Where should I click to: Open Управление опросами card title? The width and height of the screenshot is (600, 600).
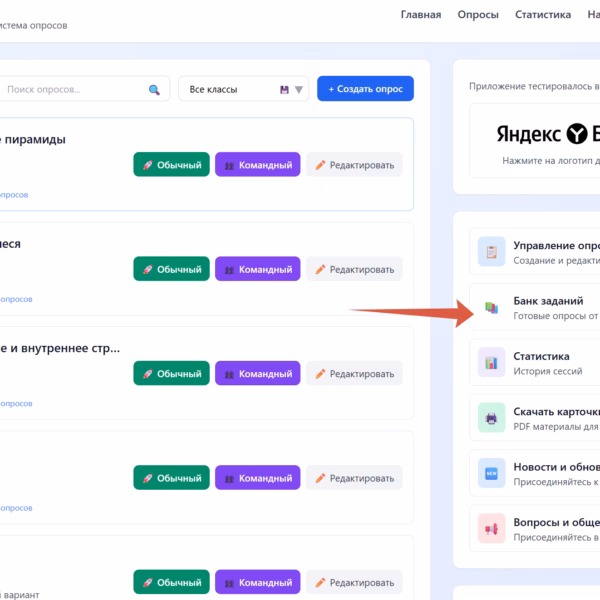556,246
